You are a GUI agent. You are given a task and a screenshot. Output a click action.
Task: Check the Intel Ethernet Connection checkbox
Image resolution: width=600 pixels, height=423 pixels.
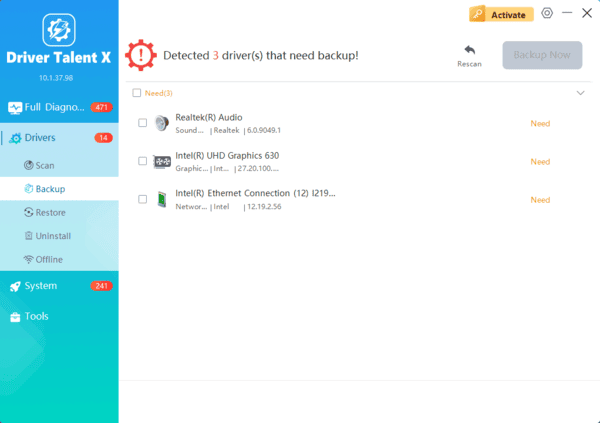click(142, 199)
